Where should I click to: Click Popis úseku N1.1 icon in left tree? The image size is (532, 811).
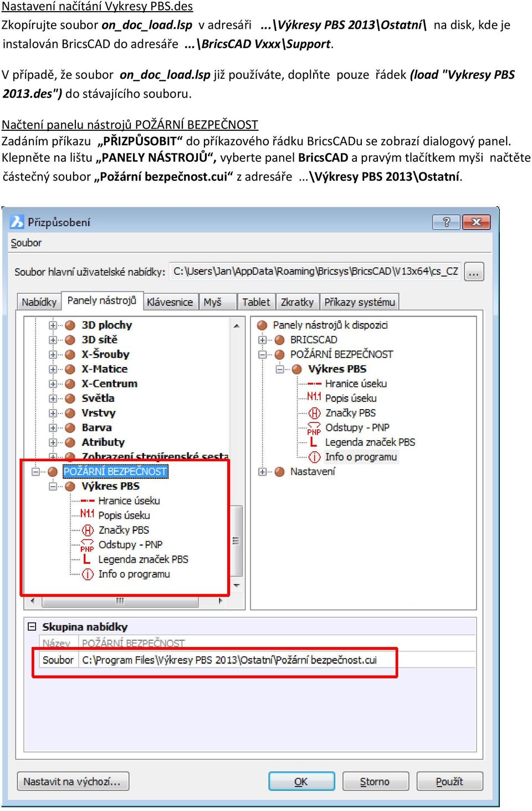point(88,514)
